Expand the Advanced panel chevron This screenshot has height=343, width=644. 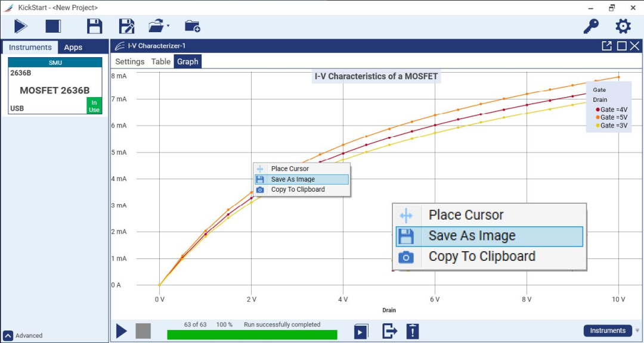pos(8,335)
